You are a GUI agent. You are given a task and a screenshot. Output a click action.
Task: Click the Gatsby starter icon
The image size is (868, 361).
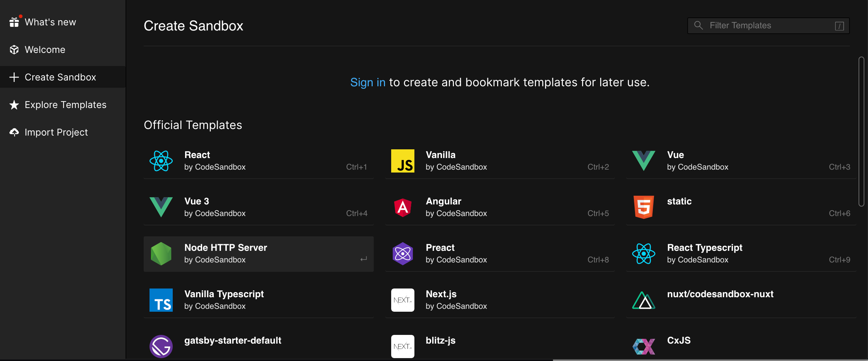click(x=161, y=346)
